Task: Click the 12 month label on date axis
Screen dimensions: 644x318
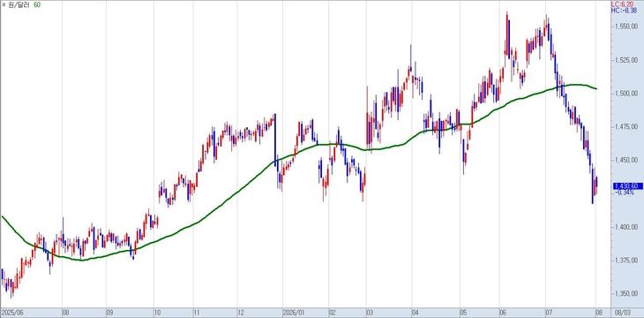Action: coord(240,312)
